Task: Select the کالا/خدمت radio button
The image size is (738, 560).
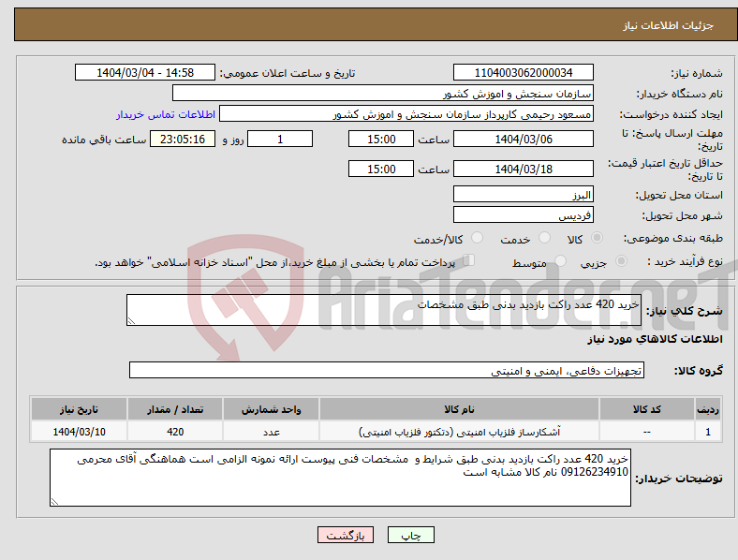Action: pyautogui.click(x=478, y=238)
